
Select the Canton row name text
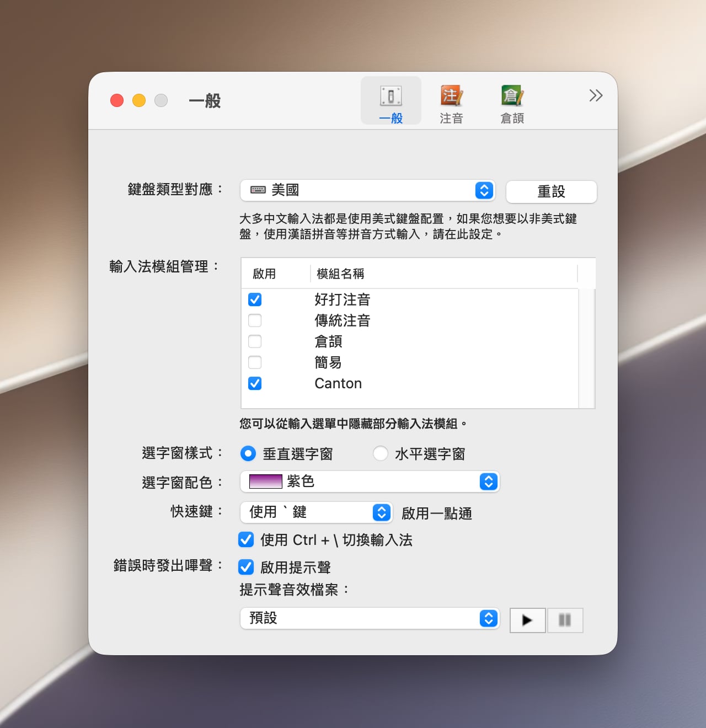tap(338, 383)
